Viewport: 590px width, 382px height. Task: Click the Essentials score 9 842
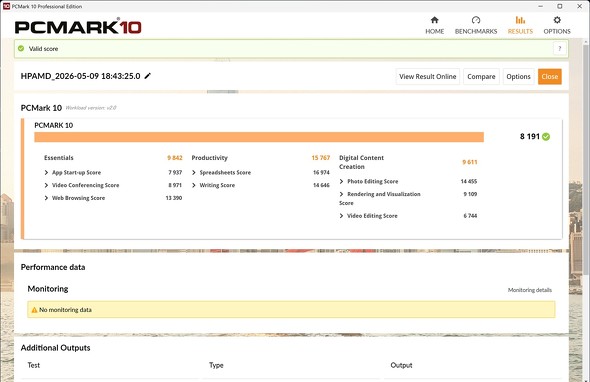[x=175, y=158]
